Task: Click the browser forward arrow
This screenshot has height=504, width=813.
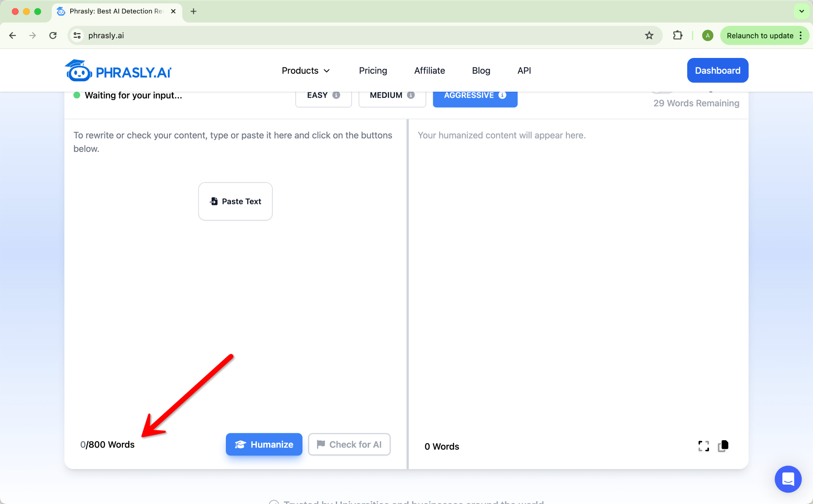Action: 33,36
